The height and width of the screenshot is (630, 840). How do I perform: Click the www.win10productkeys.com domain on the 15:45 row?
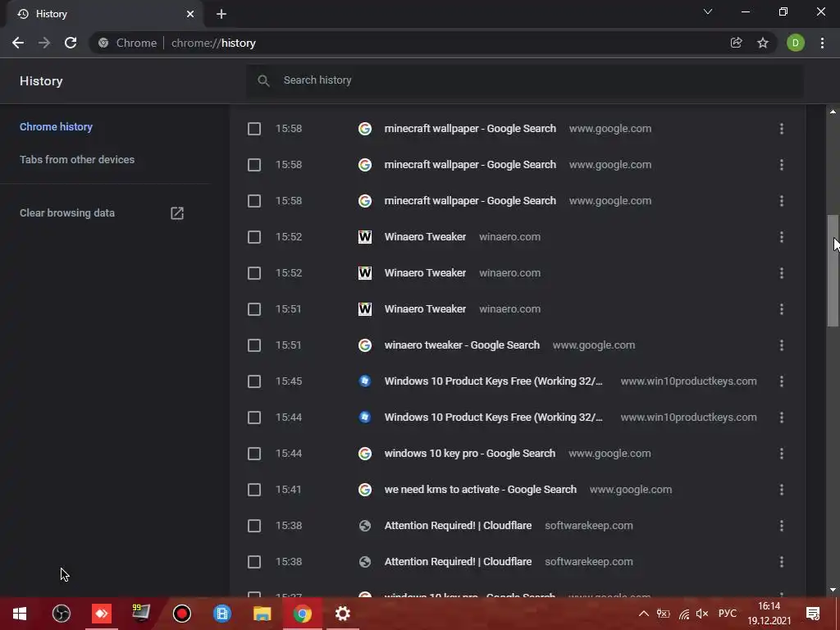[x=689, y=381]
